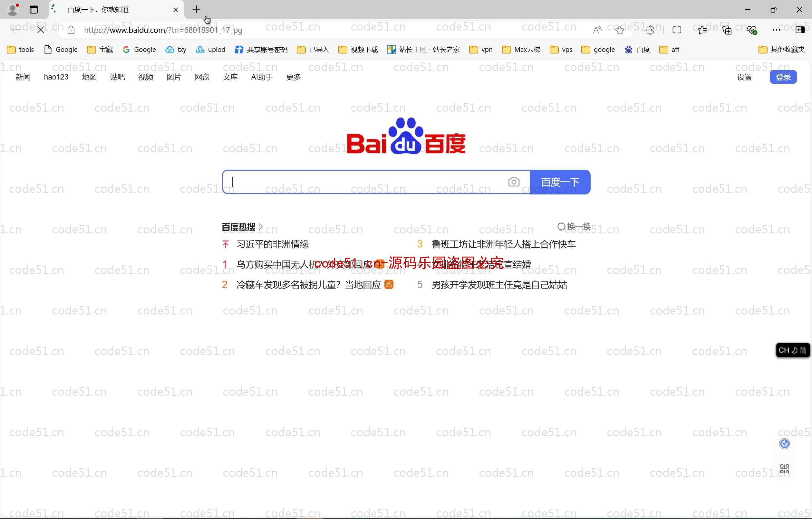This screenshot has width=812, height=519.
Task: Open Collections icon
Action: pyautogui.click(x=727, y=30)
